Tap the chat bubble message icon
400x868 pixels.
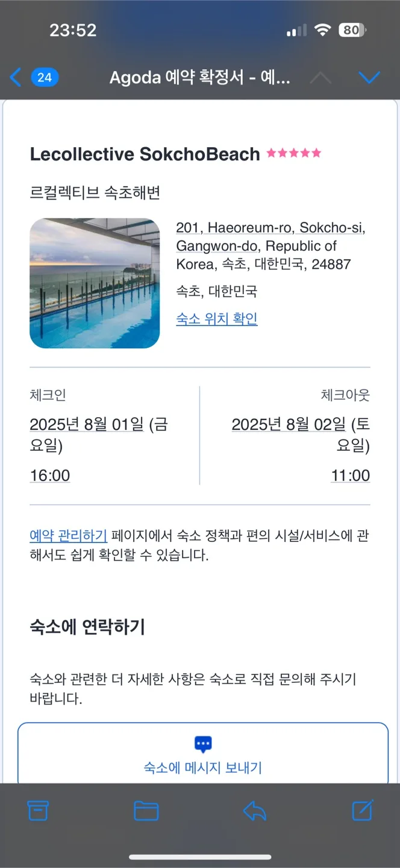[203, 744]
